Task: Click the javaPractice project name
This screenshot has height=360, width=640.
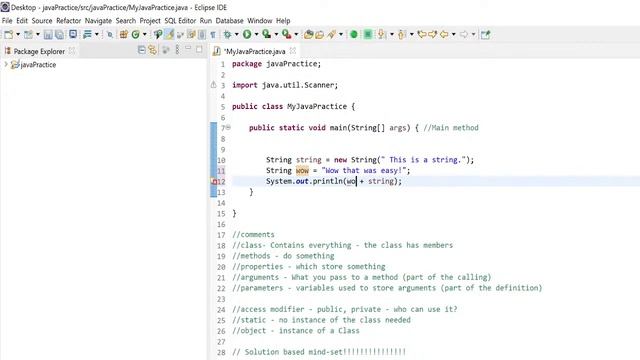Action: [x=38, y=64]
